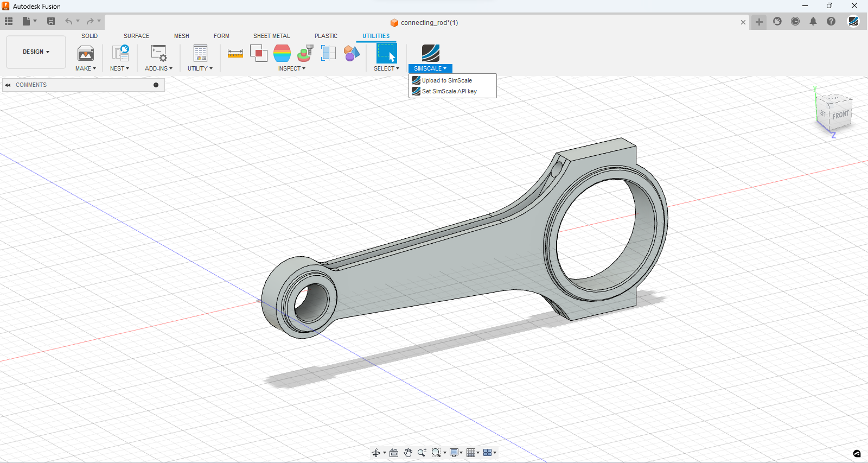The width and height of the screenshot is (868, 463).
Task: Expand the Inspect dropdown menu
Action: pos(292,68)
